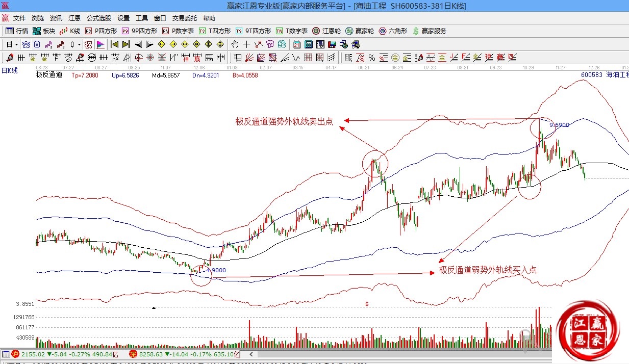Click the calendar icon in toolbar
629x364 pixels.
tap(296, 44)
